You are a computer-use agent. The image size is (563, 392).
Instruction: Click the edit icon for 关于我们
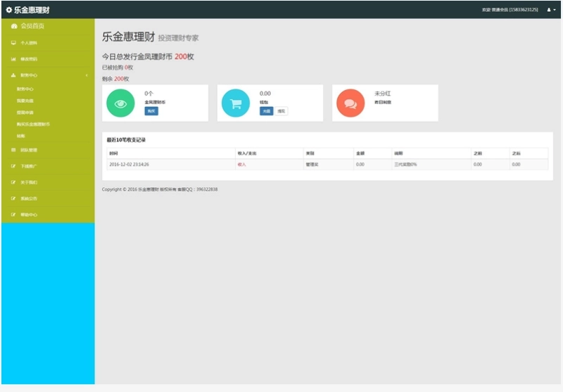tap(13, 182)
